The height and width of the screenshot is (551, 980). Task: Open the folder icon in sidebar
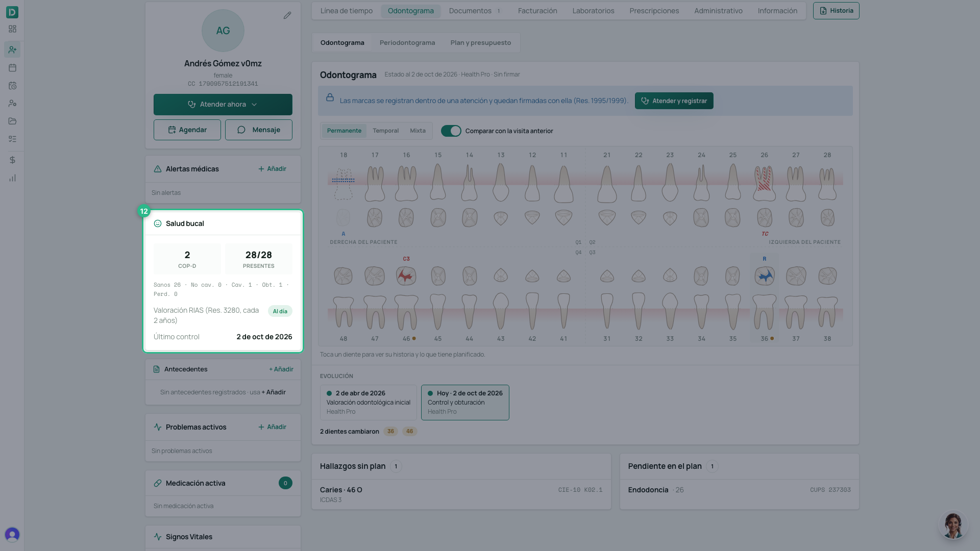point(12,121)
